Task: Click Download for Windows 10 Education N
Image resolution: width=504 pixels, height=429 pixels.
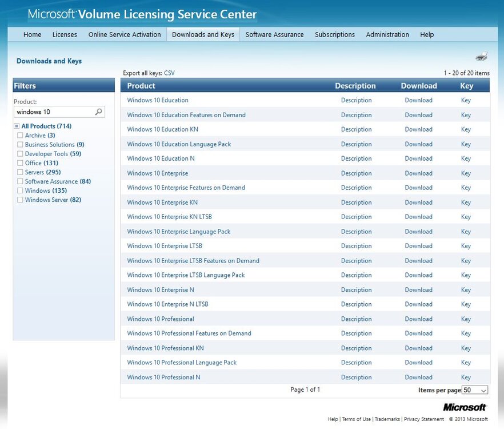Action: (x=418, y=158)
